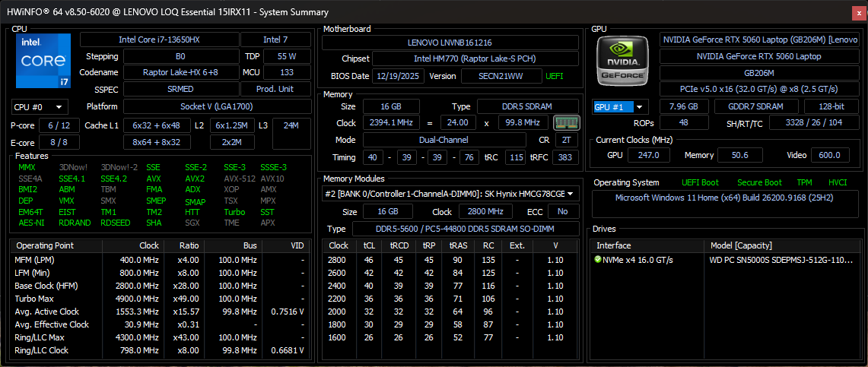The image size is (868, 367).
Task: Click the Intel Core i7 logo
Action: pos(43,61)
